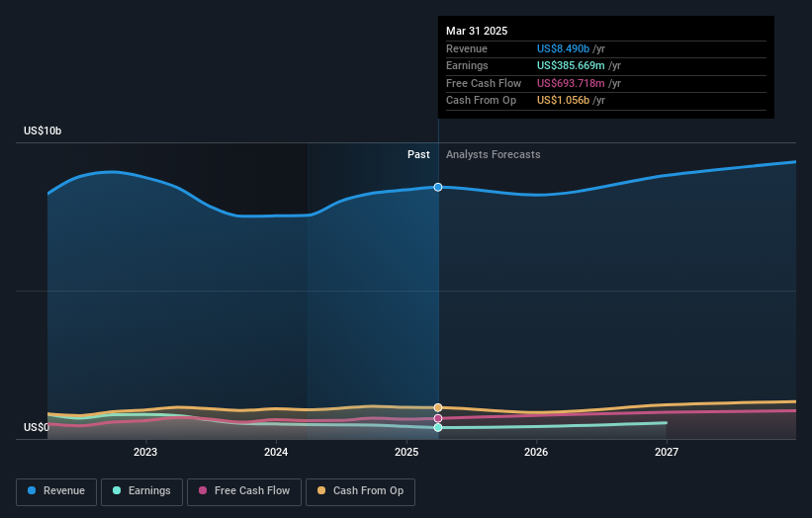Click the US$0 y-axis label
The height and width of the screenshot is (518, 812).
37,427
